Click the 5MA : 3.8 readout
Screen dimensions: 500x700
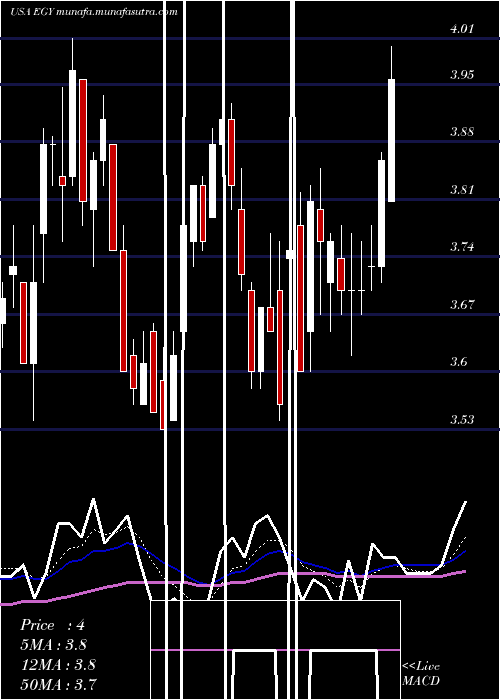53,645
